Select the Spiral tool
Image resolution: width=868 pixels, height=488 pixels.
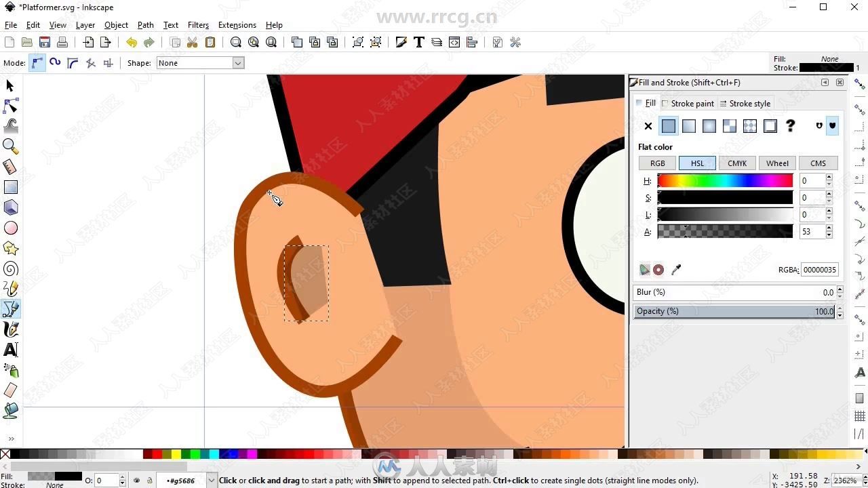(10, 268)
